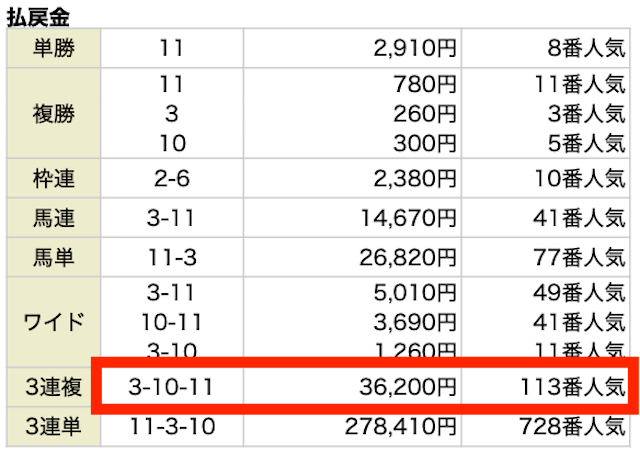The width and height of the screenshot is (640, 452).
Task: Click the 10-11 wide combination
Action: (172, 322)
